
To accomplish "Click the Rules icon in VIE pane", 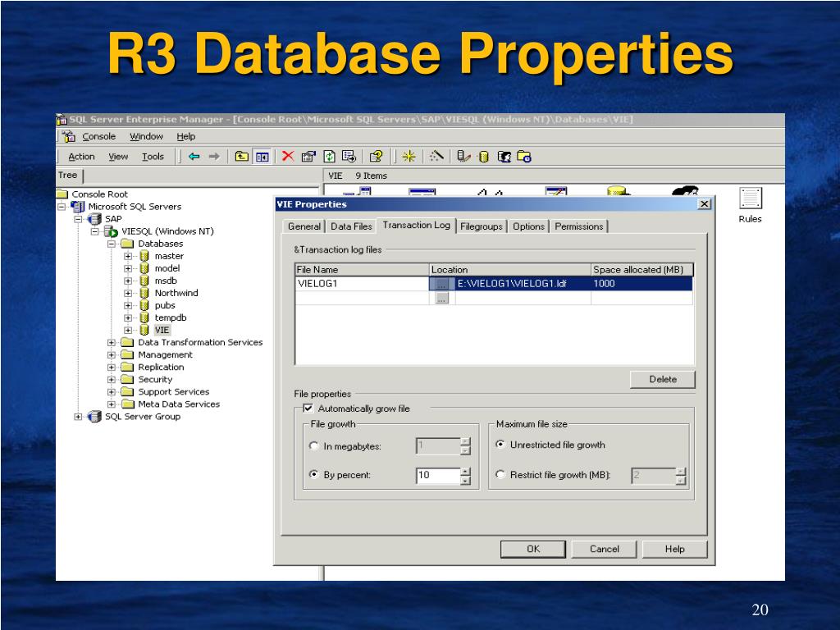I will [750, 199].
